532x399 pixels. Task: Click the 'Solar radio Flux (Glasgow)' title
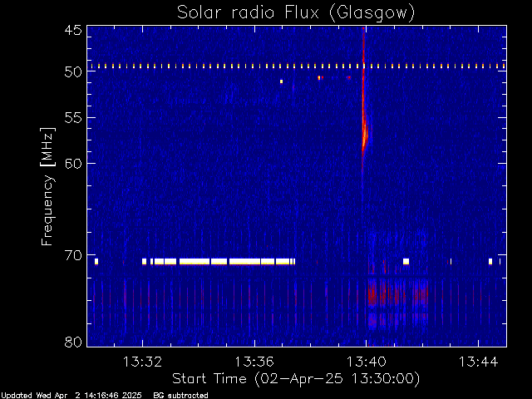point(296,13)
